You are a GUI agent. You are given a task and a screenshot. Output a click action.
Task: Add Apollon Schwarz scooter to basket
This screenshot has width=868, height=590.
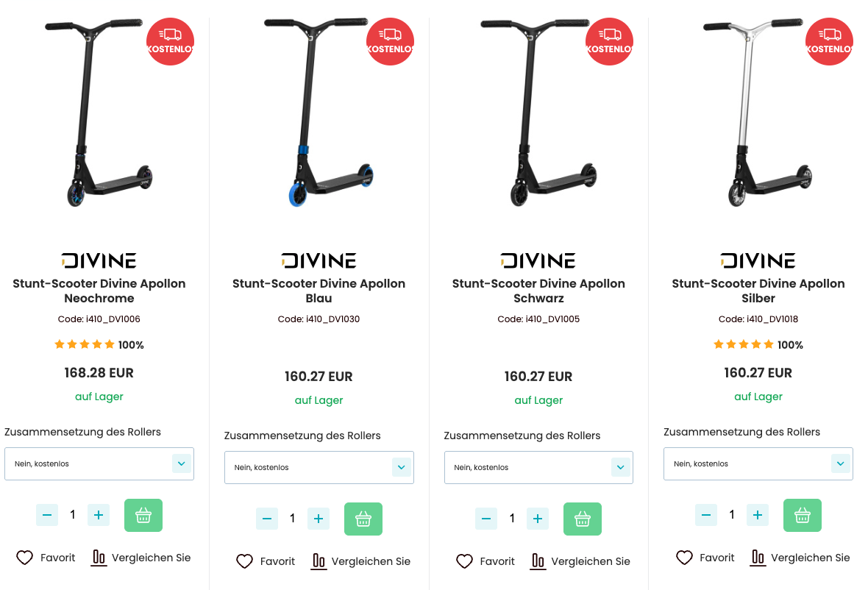pos(583,519)
